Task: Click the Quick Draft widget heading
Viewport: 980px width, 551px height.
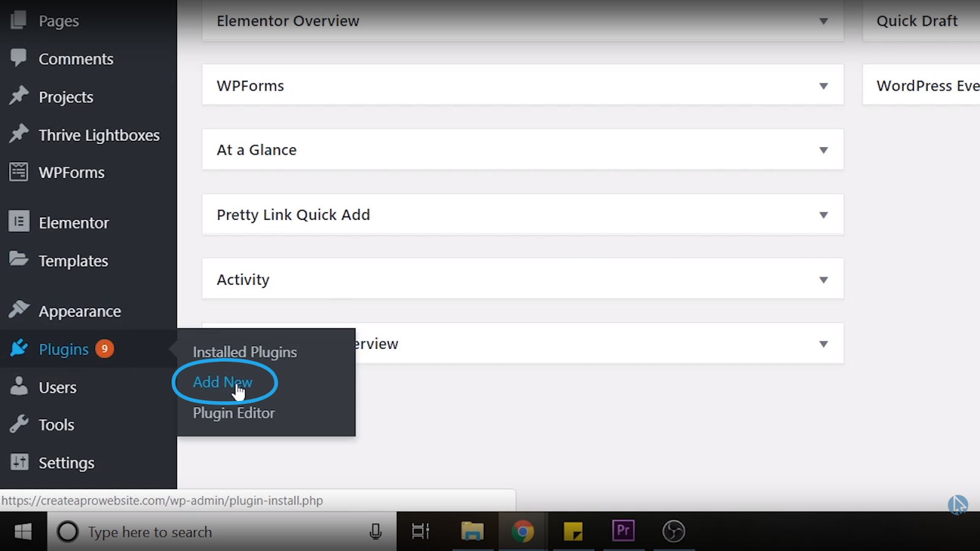Action: [917, 21]
